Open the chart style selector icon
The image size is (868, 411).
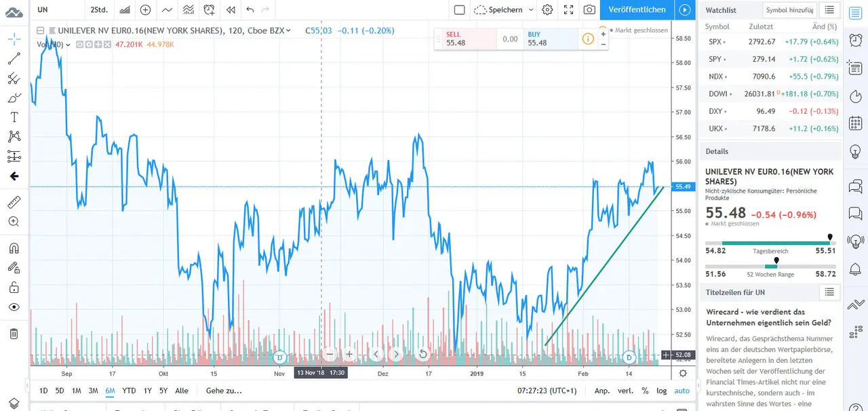(125, 9)
